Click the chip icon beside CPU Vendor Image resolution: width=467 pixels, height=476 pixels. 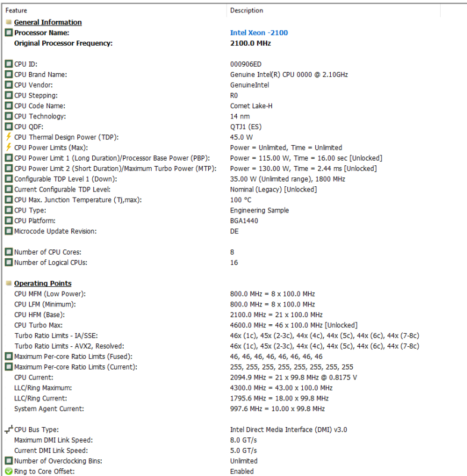coord(9,84)
